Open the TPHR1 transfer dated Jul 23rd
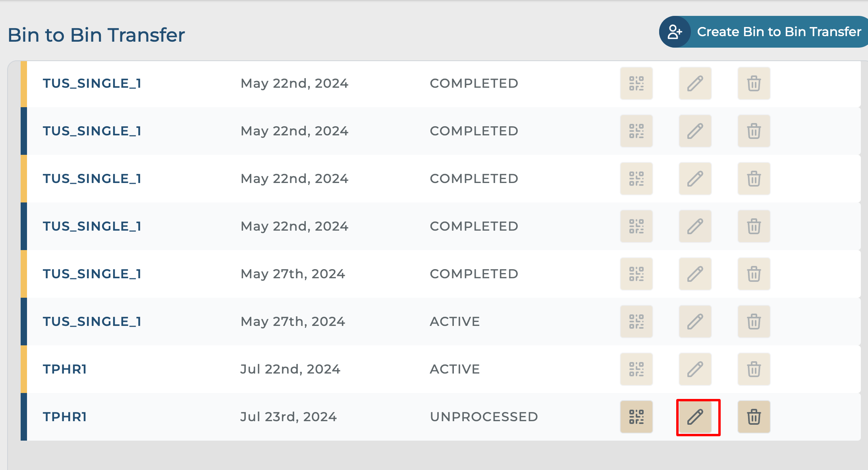 65,417
